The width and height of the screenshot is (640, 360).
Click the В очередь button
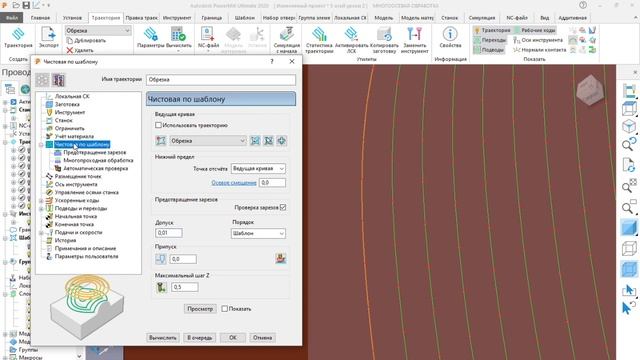200,338
